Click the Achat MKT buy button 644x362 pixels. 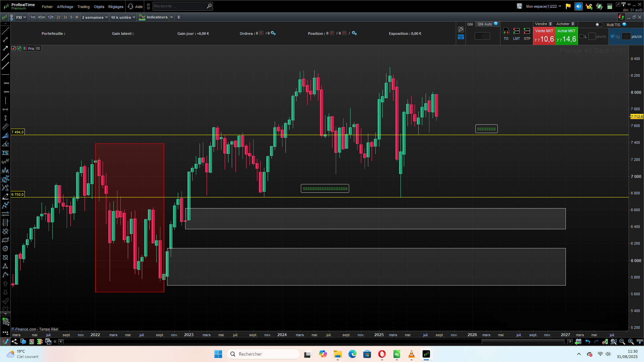pos(566,36)
